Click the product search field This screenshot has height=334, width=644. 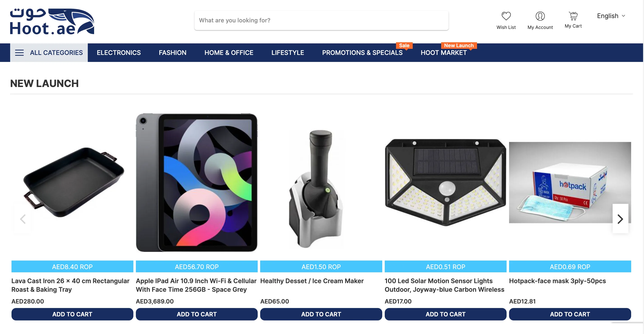point(321,20)
